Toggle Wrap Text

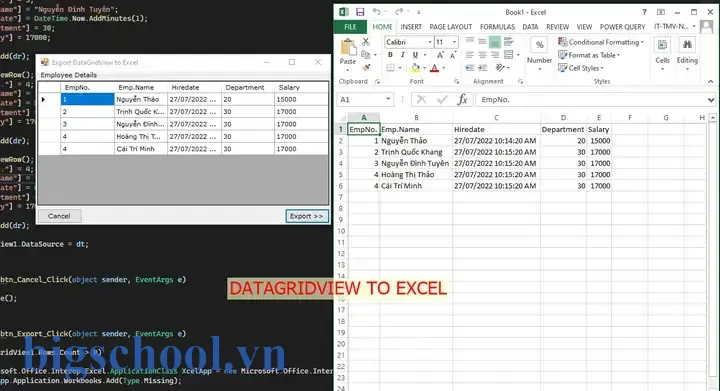(x=508, y=42)
